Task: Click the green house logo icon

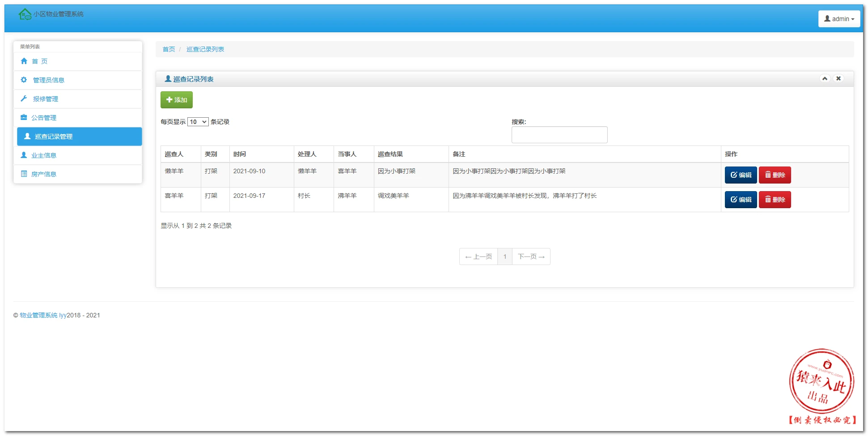Action: pyautogui.click(x=25, y=14)
